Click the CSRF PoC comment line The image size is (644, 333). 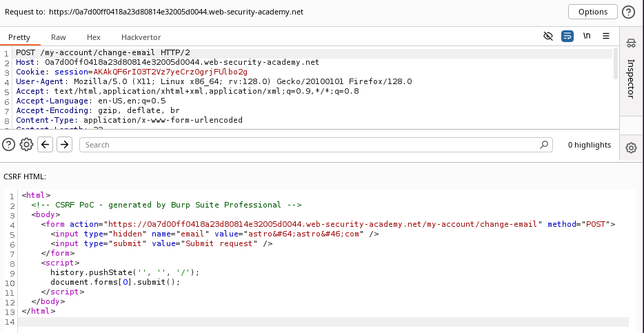[x=166, y=205]
